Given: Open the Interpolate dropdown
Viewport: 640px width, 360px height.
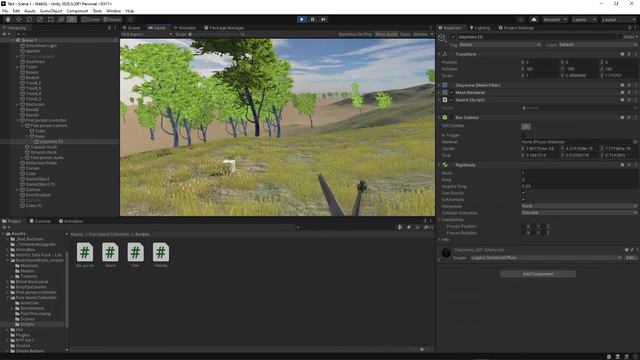Looking at the screenshot, I should pyautogui.click(x=579, y=206).
